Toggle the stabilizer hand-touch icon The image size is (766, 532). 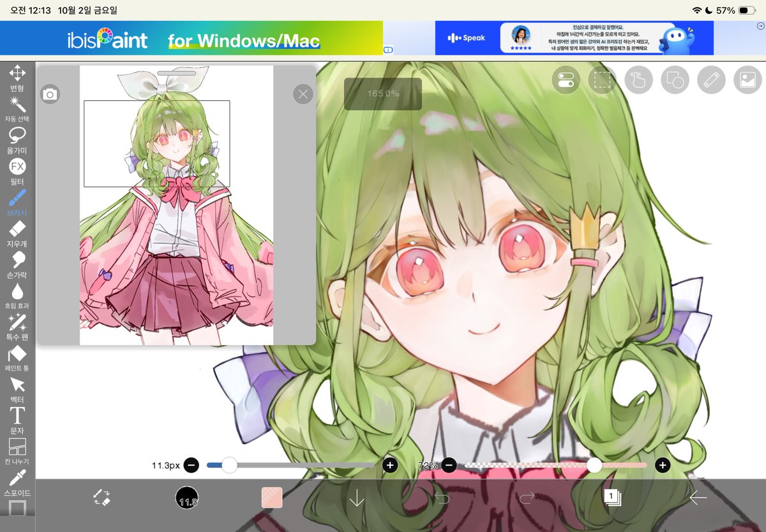[x=639, y=80]
